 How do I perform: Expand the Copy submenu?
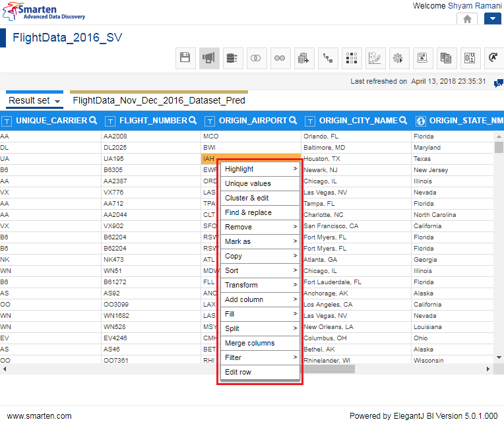tap(260, 256)
